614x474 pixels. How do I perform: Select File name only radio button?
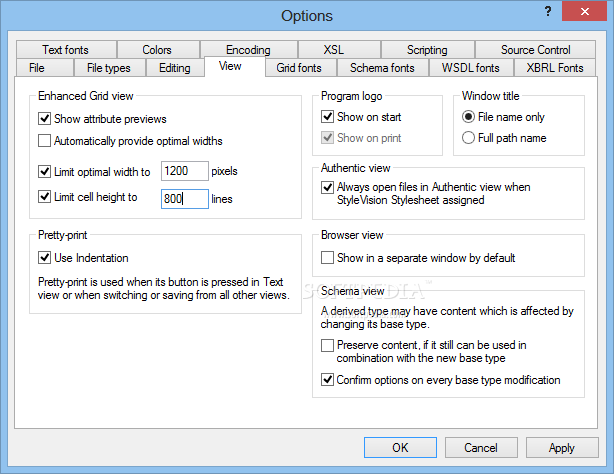coord(468,117)
